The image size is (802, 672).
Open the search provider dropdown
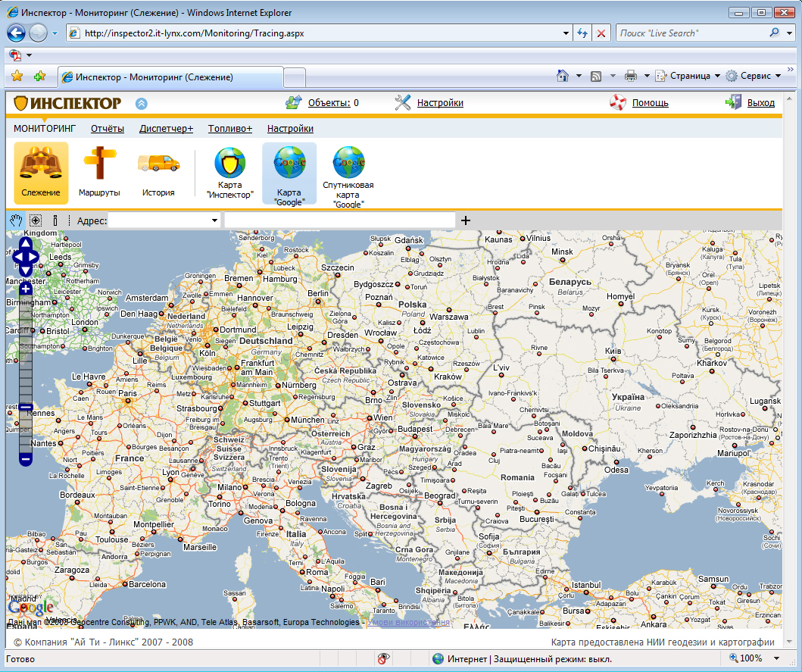pyautogui.click(x=789, y=33)
